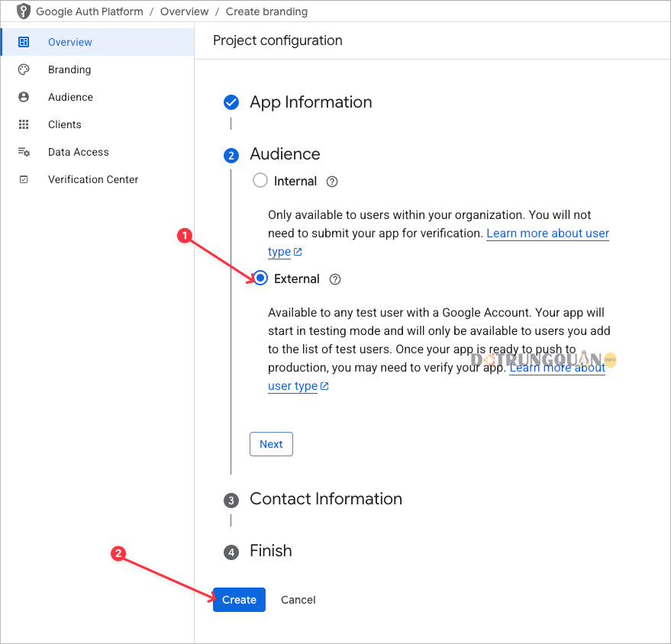Image resolution: width=671 pixels, height=644 pixels.
Task: Expand the Finish step heading
Action: click(271, 551)
